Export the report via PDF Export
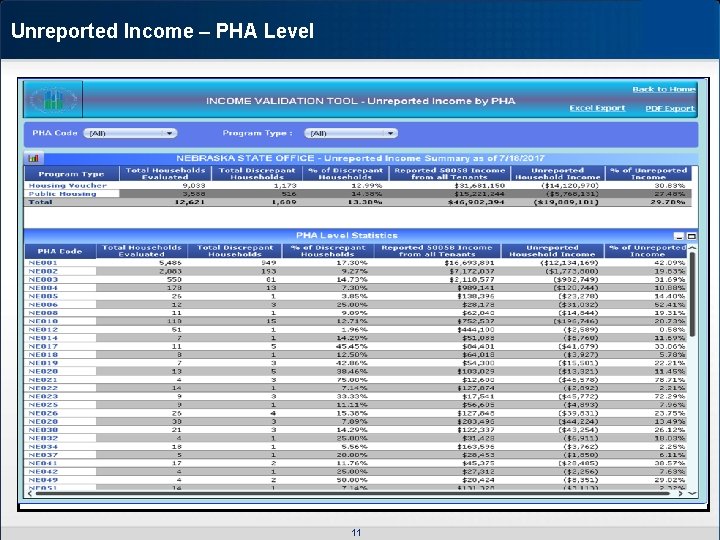The height and width of the screenshot is (540, 720). click(x=670, y=108)
